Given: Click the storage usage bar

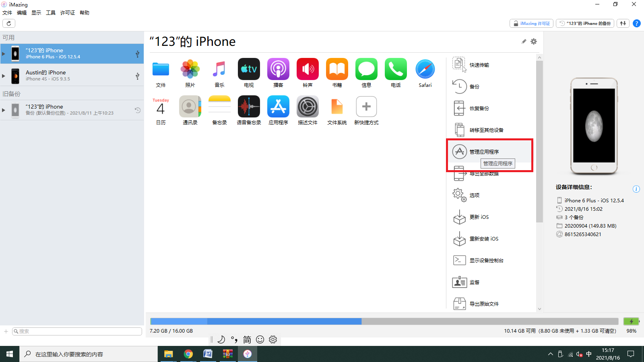Looking at the screenshot, I should pyautogui.click(x=384, y=321).
